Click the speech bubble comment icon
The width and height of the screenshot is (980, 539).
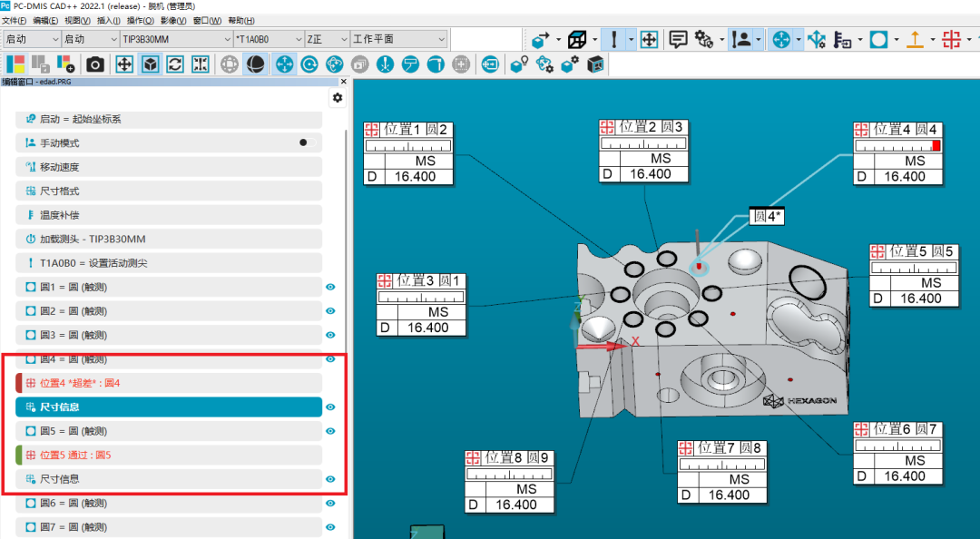[678, 39]
